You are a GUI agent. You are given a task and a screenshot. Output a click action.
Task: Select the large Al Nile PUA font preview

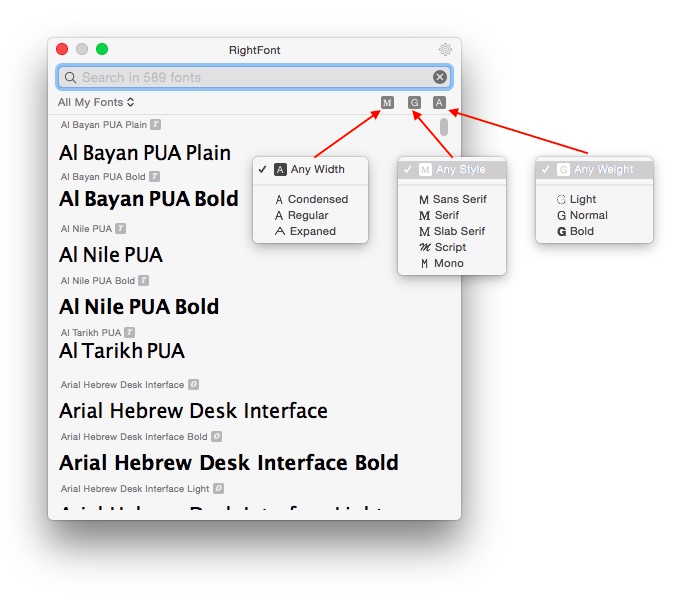pyautogui.click(x=111, y=255)
